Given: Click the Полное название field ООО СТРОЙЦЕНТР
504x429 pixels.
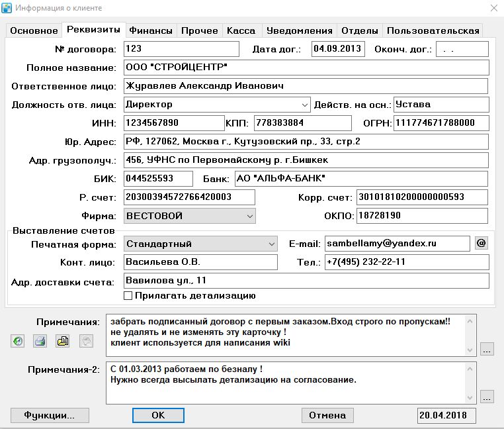Looking at the screenshot, I should click(306, 68).
